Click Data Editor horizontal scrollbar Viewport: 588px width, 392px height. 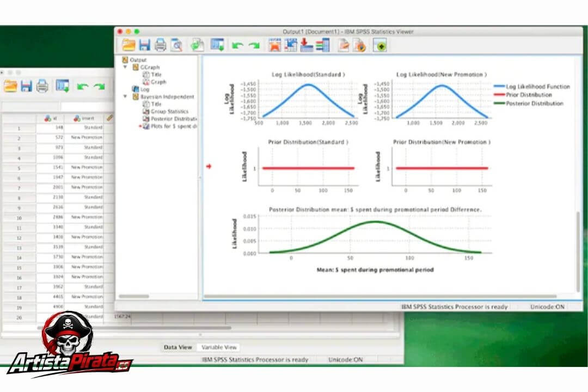pyautogui.click(x=134, y=327)
